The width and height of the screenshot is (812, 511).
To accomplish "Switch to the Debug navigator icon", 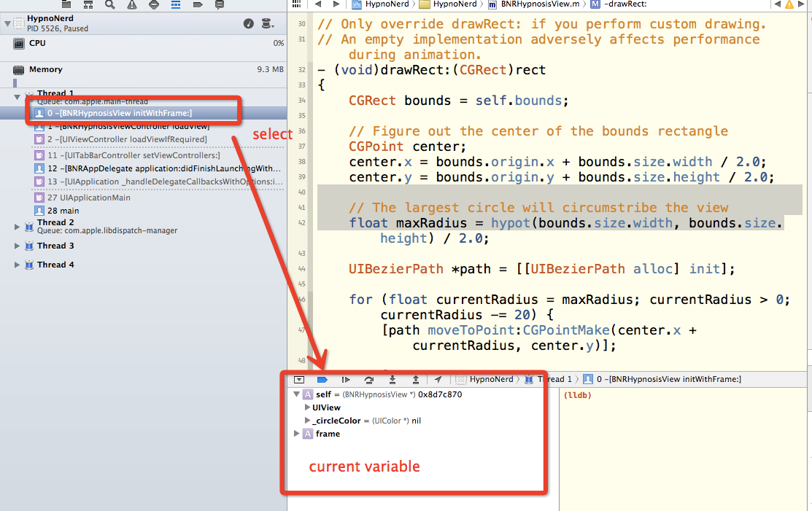I will click(x=176, y=4).
